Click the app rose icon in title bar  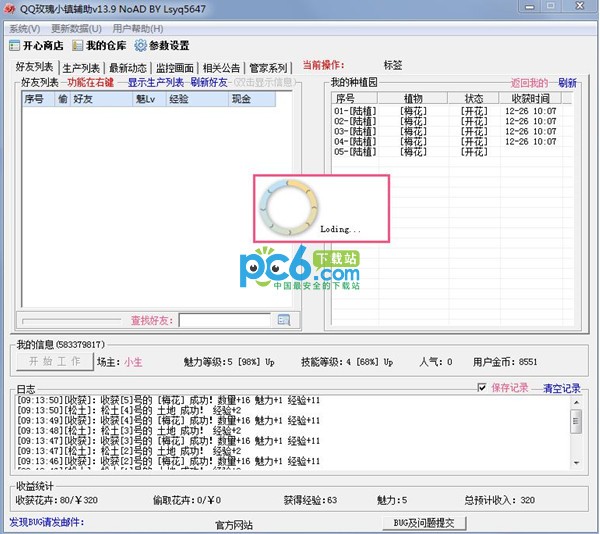(9, 8)
